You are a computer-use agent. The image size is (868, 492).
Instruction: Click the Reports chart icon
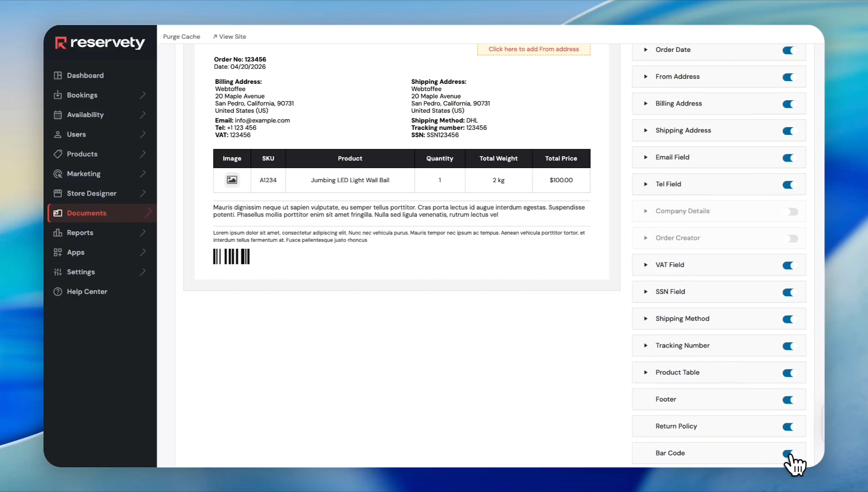(x=58, y=233)
